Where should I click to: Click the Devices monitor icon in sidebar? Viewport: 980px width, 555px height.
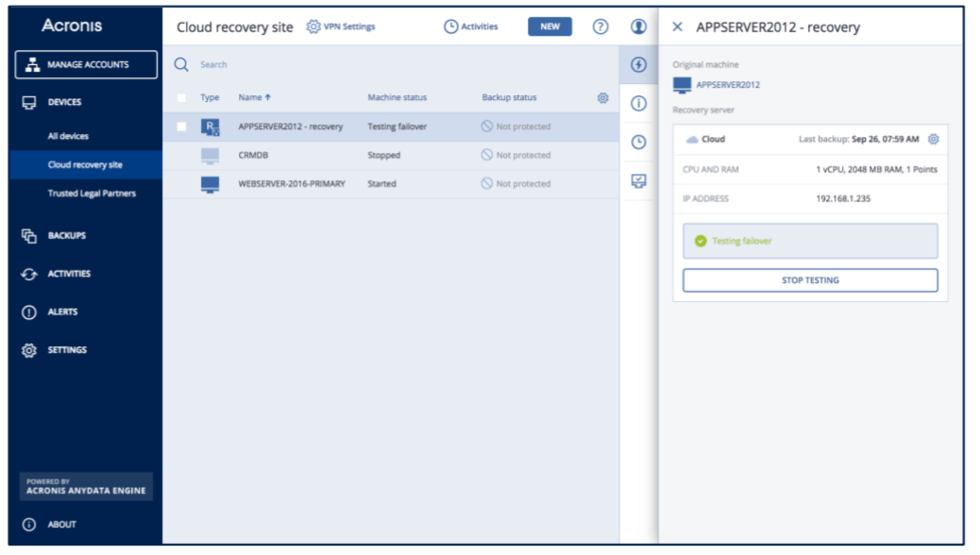pos(28,102)
